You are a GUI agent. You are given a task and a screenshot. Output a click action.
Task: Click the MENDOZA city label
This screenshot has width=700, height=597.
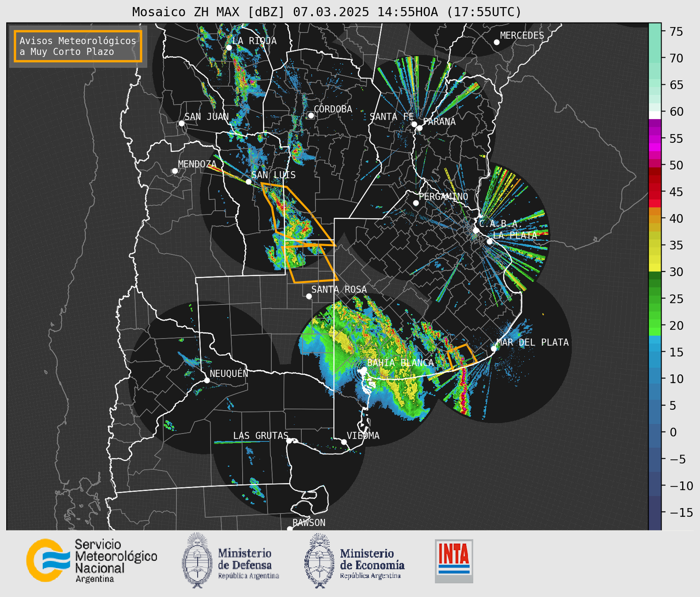click(197, 164)
